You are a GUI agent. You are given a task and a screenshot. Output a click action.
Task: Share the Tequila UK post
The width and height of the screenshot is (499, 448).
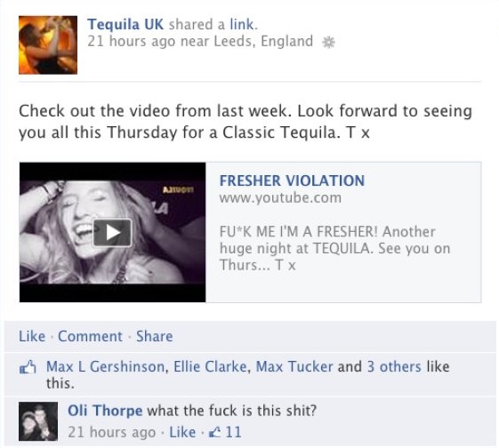click(155, 336)
